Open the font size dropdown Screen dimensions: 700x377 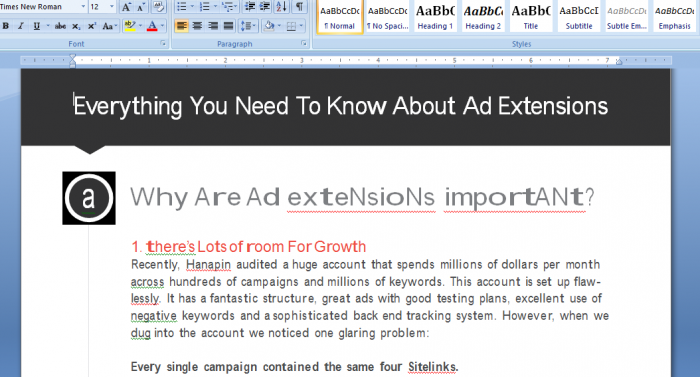112,7
